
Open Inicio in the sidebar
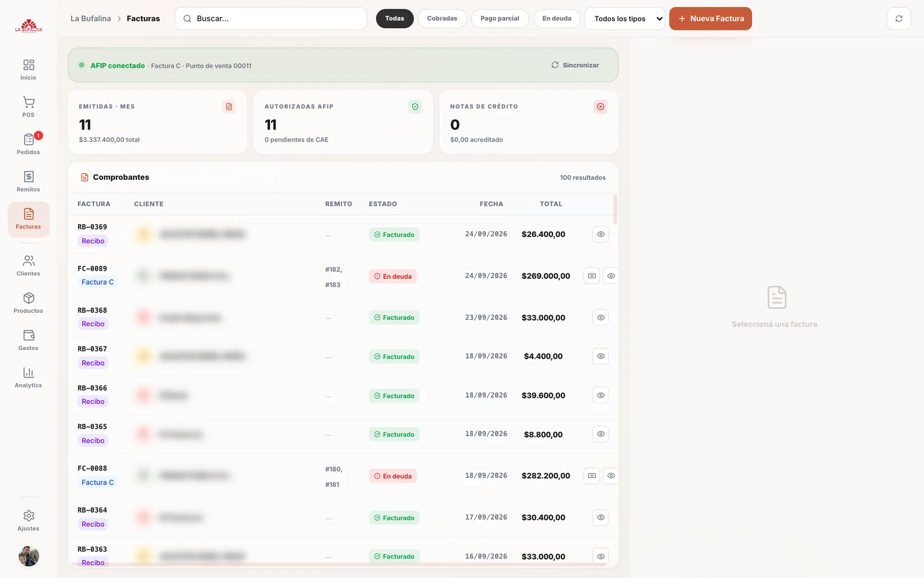coord(28,70)
